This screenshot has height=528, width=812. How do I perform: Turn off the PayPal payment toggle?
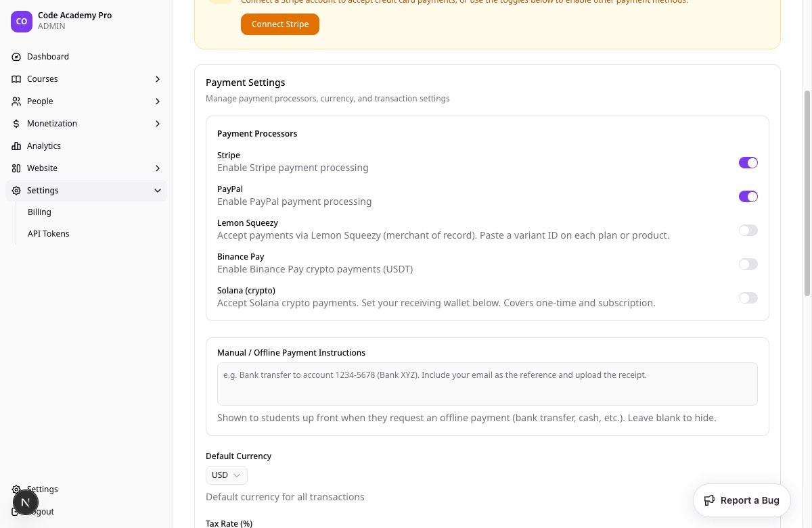(748, 197)
